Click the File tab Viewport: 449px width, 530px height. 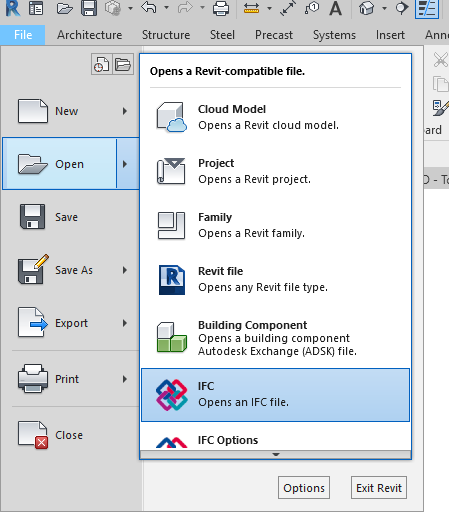23,35
